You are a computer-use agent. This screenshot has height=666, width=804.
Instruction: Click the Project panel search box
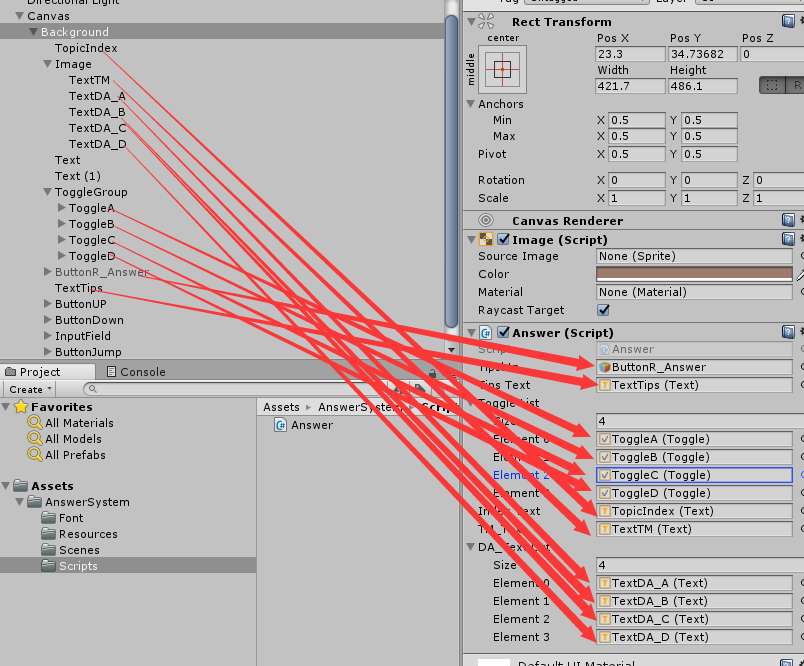(x=236, y=389)
